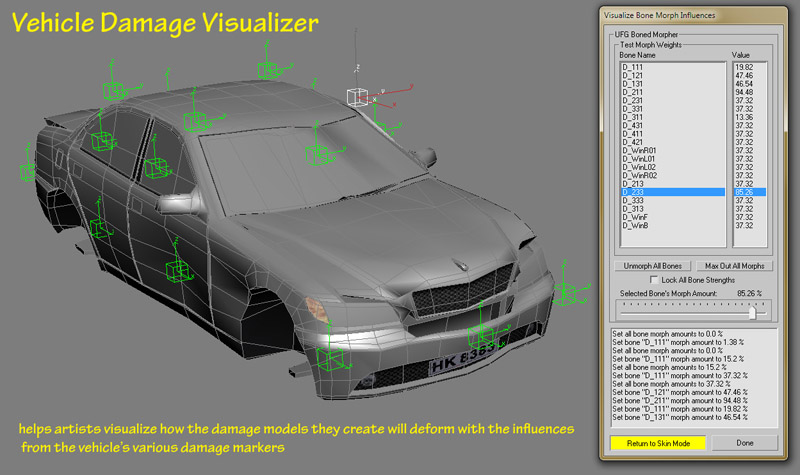Click log line D_111 morph amount to 1.38 %
Image resolution: width=800 pixels, height=475 pixels.
pos(678,342)
